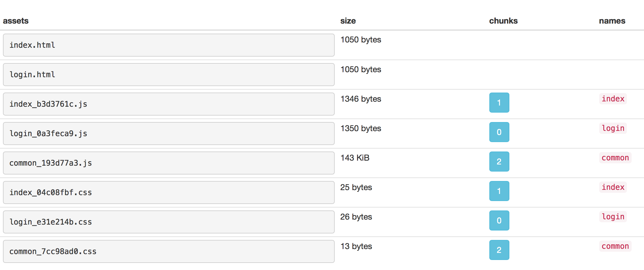
Task: Click the common name tag in 143 KiB row
Action: [x=615, y=158]
